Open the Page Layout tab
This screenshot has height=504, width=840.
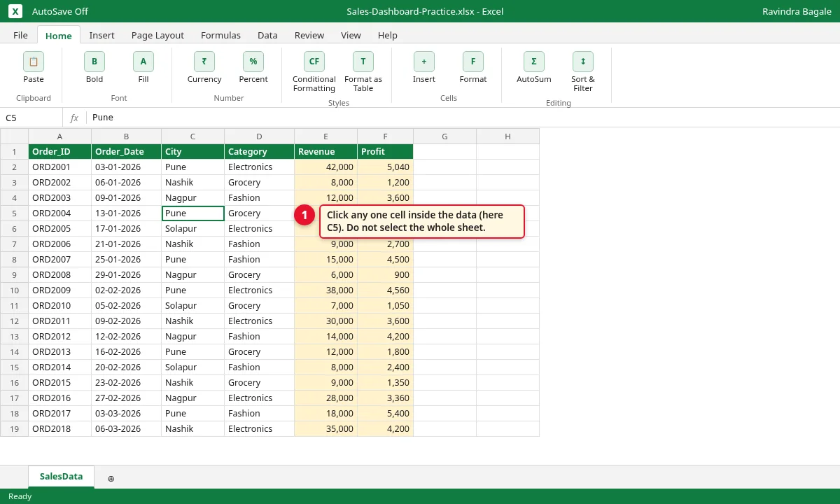pyautogui.click(x=157, y=35)
